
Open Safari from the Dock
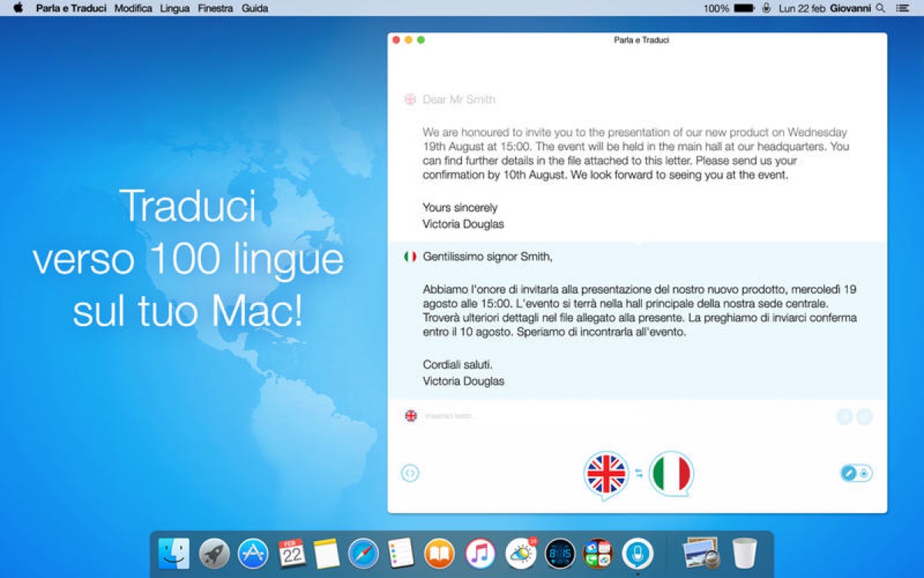(x=363, y=553)
